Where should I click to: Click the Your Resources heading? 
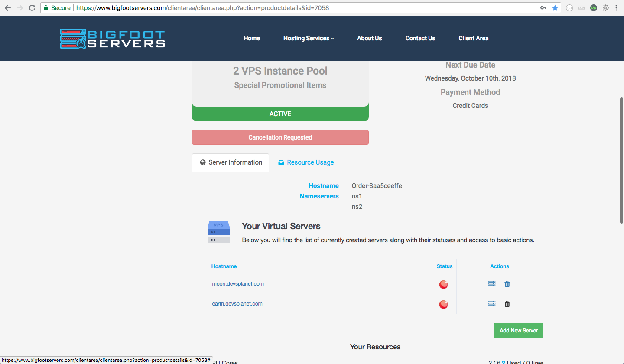coord(375,347)
